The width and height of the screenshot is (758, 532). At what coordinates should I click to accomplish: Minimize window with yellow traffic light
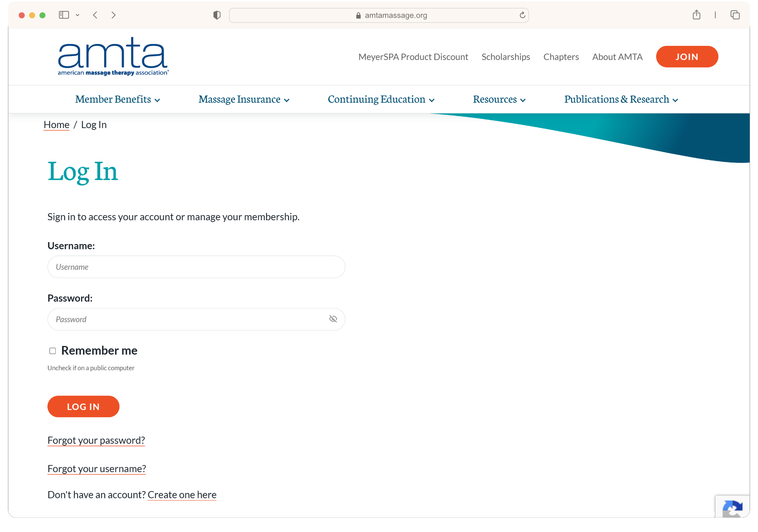pyautogui.click(x=32, y=15)
